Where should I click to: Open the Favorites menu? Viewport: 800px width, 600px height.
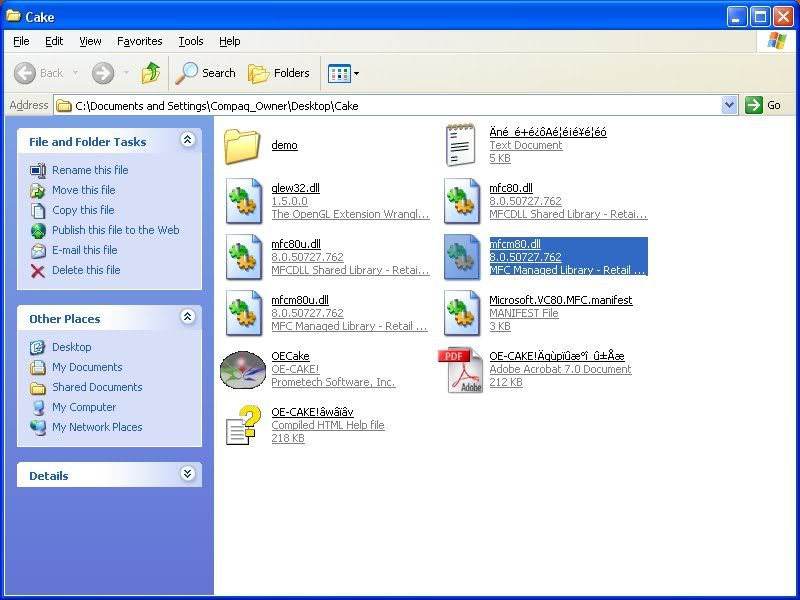pyautogui.click(x=139, y=41)
